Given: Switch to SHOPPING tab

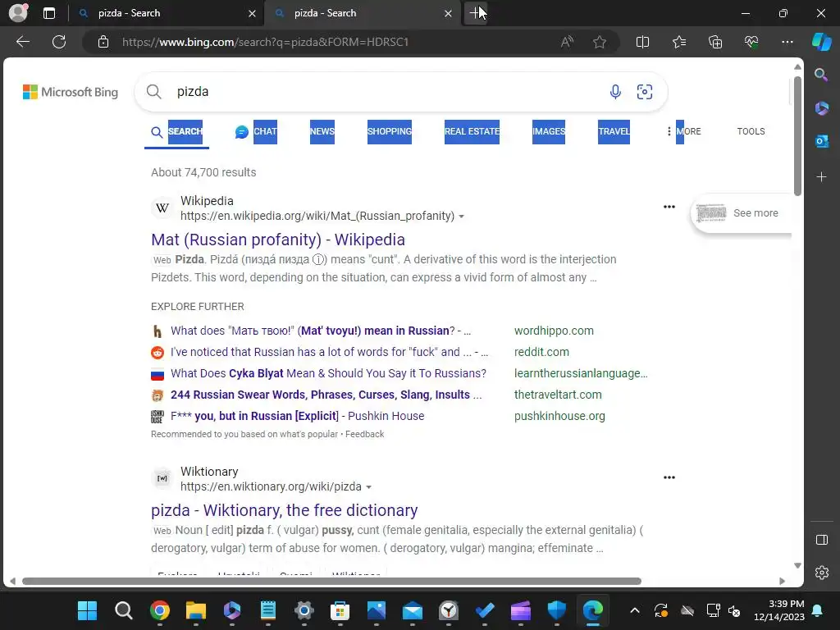Looking at the screenshot, I should click(390, 131).
